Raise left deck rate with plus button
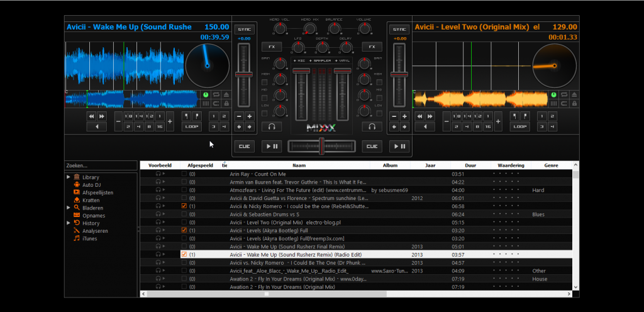644x312 pixels. point(249,116)
